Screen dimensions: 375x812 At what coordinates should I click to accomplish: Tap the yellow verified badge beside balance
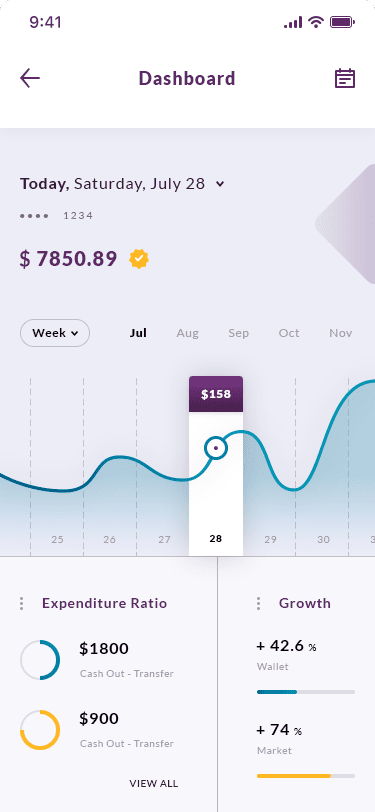click(139, 258)
